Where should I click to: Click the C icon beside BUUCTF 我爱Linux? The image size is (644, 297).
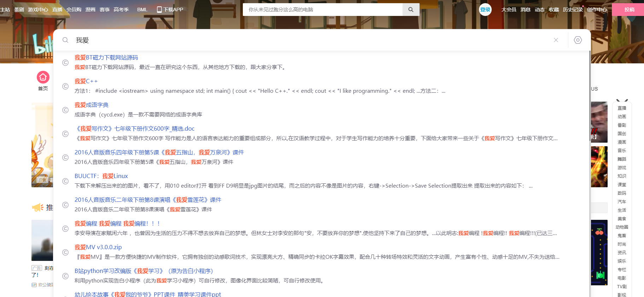[65, 181]
